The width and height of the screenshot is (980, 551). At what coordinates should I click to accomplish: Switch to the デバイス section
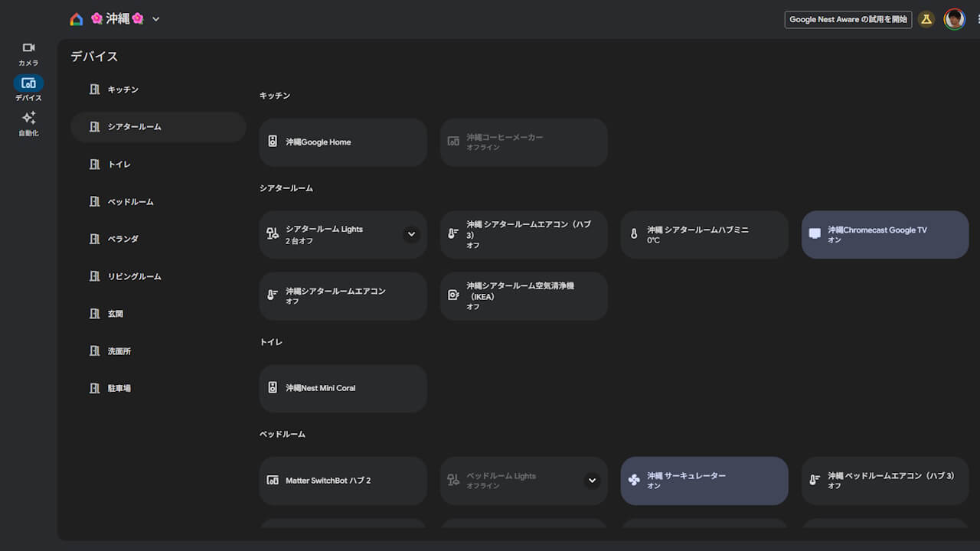28,89
